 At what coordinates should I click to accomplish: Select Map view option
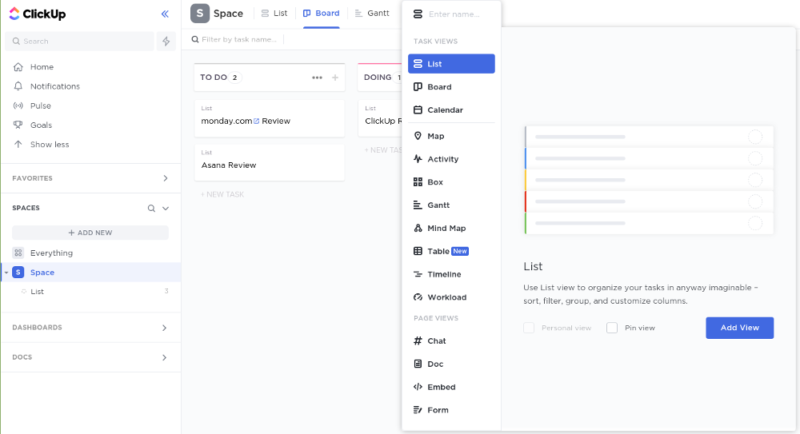pos(452,136)
